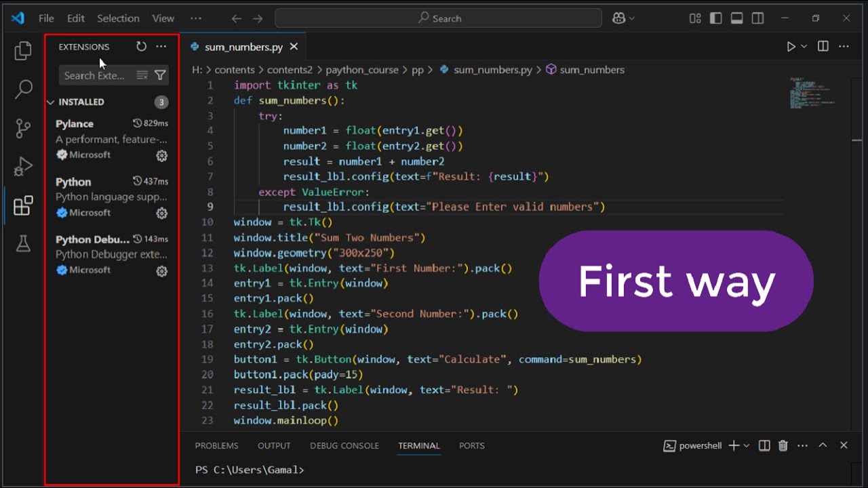
Task: Open the hidden menus ellipsis in menu bar
Action: click(x=195, y=18)
